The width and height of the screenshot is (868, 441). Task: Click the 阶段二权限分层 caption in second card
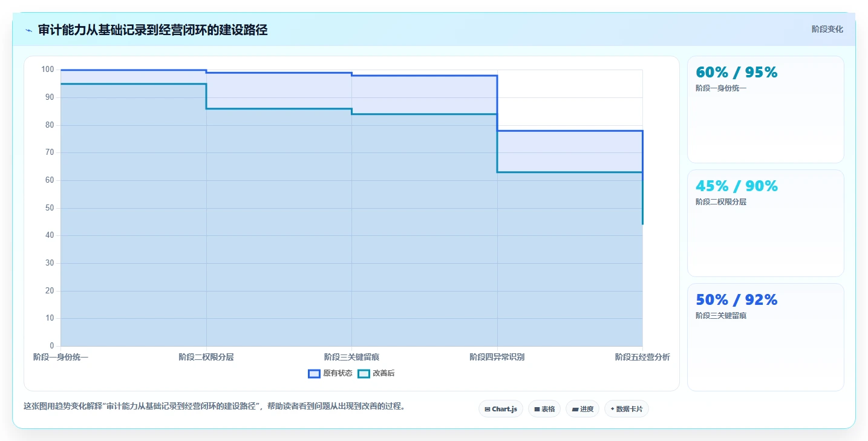click(x=721, y=202)
